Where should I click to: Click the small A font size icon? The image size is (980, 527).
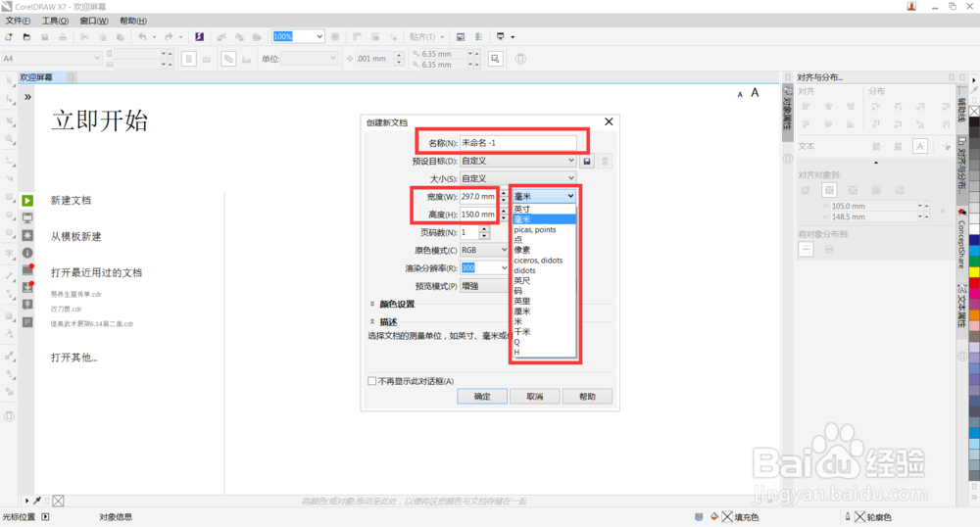point(740,94)
